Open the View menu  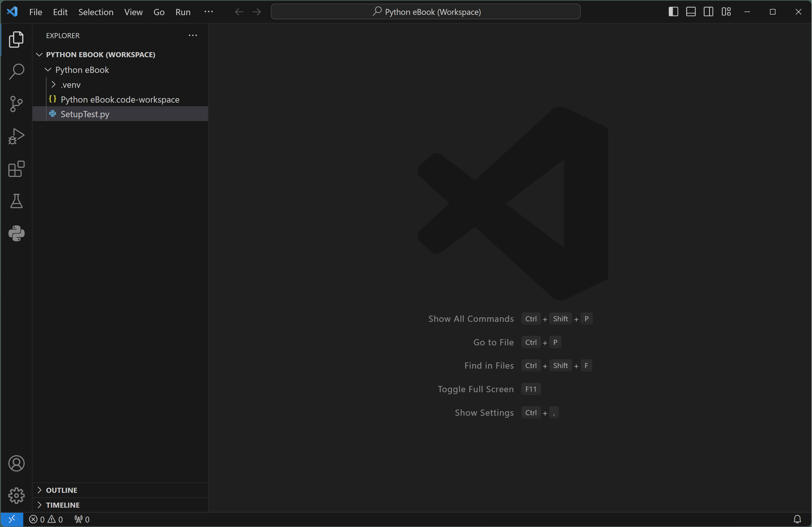click(x=133, y=12)
